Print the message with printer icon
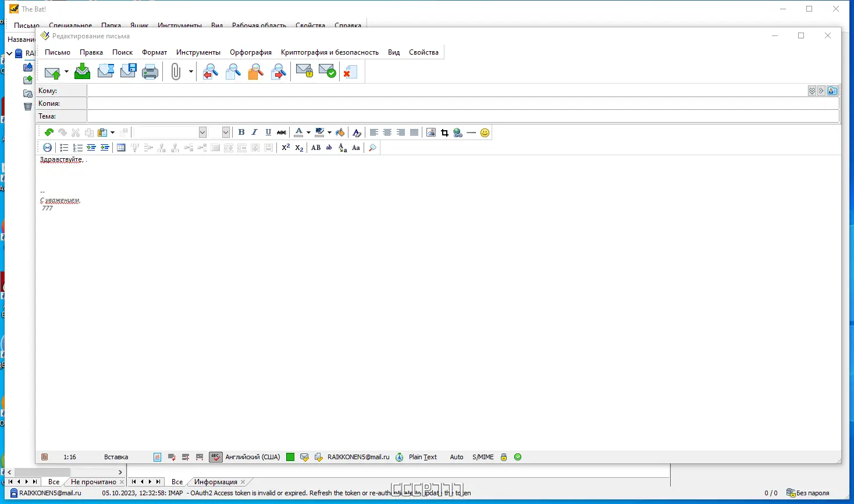 tap(150, 72)
